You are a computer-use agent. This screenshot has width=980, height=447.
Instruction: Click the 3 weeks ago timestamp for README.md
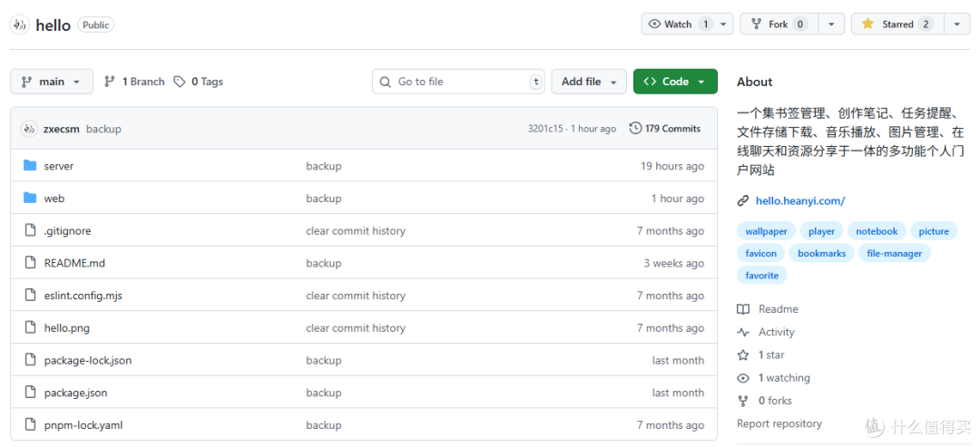(673, 264)
